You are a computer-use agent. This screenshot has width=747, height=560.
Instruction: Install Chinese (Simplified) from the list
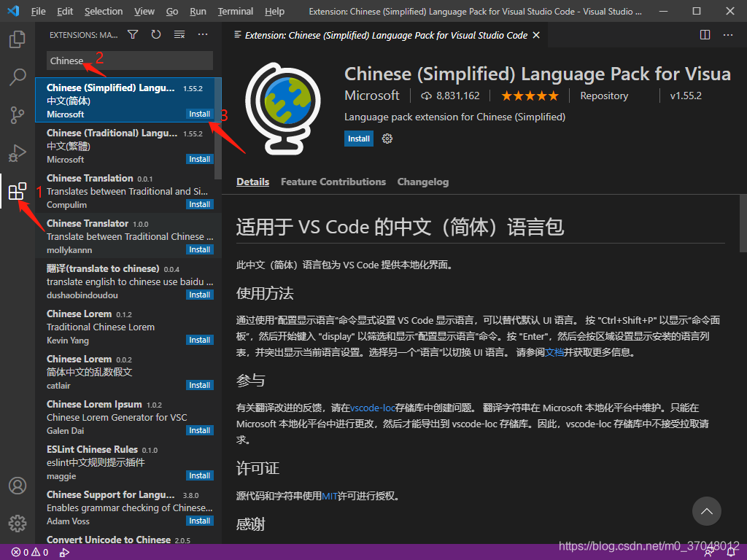(x=199, y=114)
